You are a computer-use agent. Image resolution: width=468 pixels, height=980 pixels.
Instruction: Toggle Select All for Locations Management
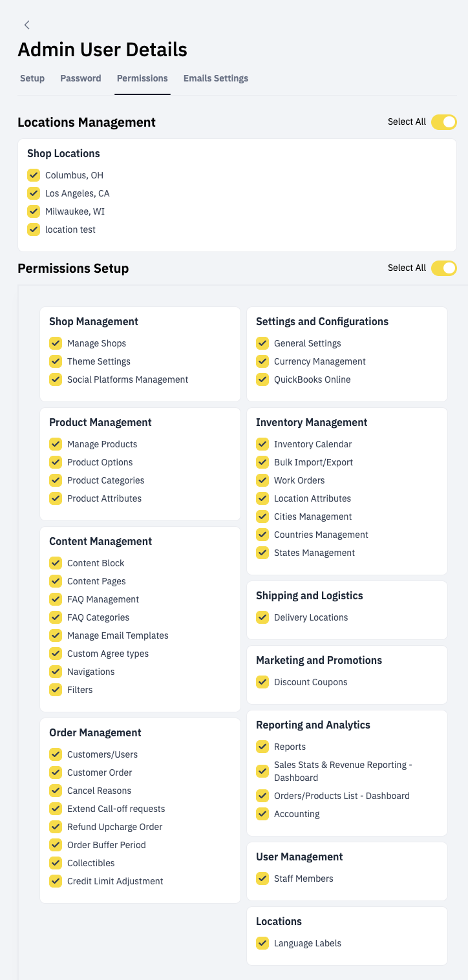pos(443,122)
